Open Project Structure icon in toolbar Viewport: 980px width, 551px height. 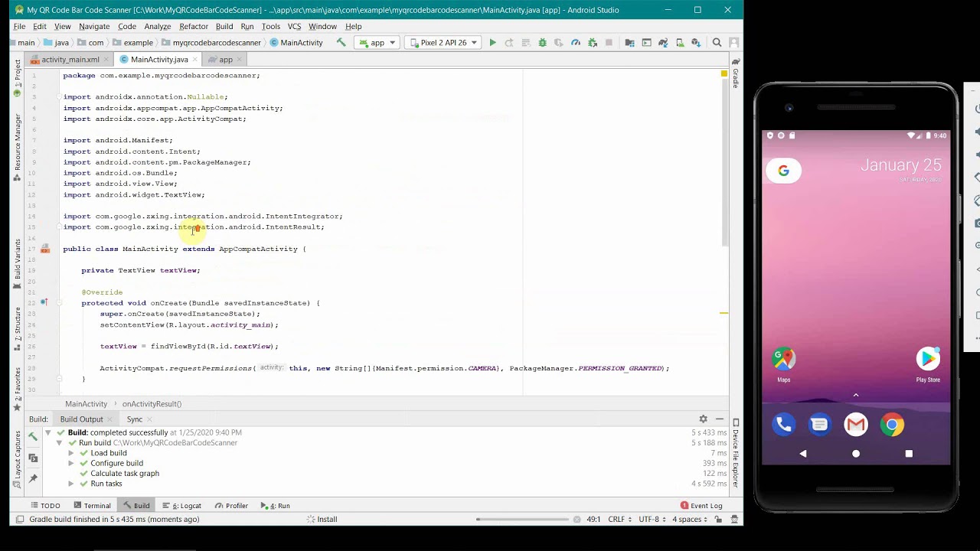629,43
